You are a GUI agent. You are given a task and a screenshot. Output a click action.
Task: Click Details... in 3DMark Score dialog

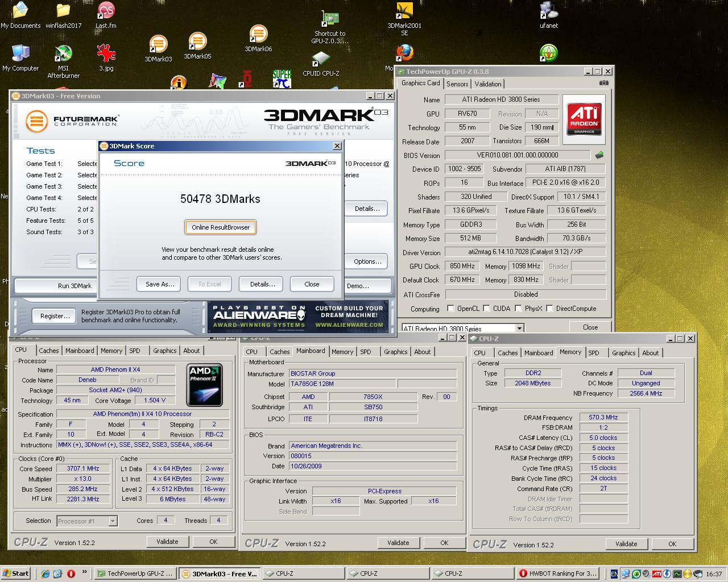click(x=262, y=284)
